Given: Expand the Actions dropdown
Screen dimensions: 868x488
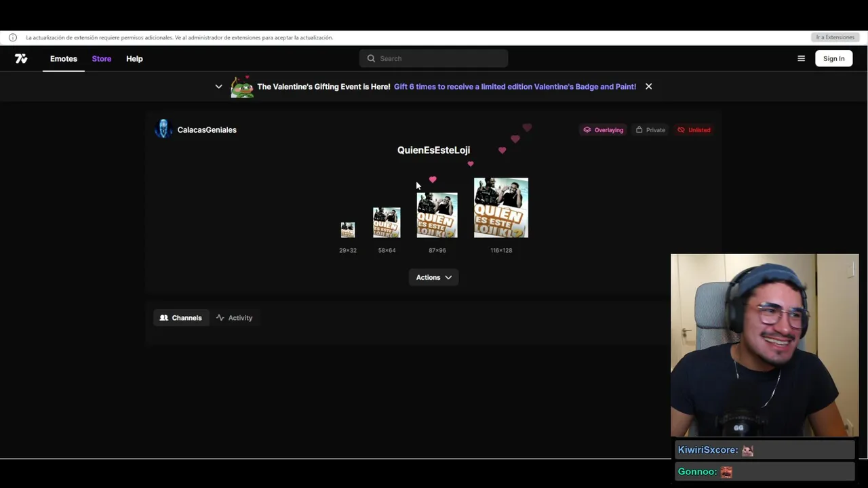Looking at the screenshot, I should point(434,277).
